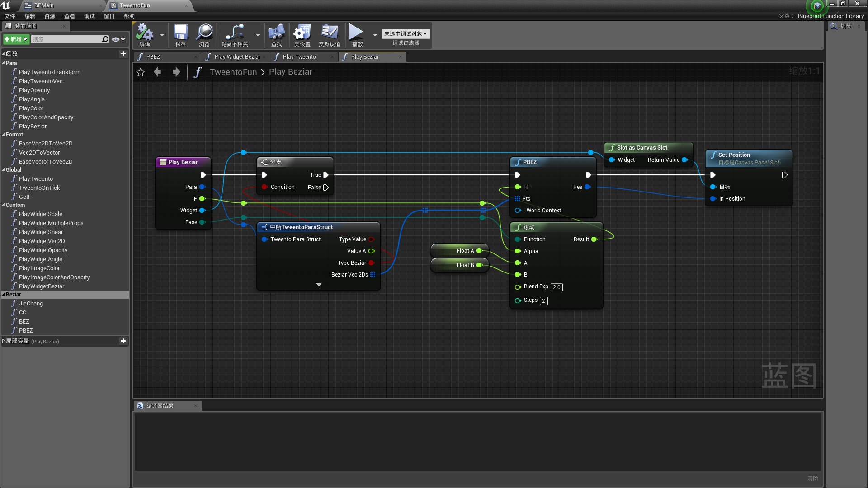Click the Save toolbar icon
Screen dimensions: 868x488
coord(180,35)
